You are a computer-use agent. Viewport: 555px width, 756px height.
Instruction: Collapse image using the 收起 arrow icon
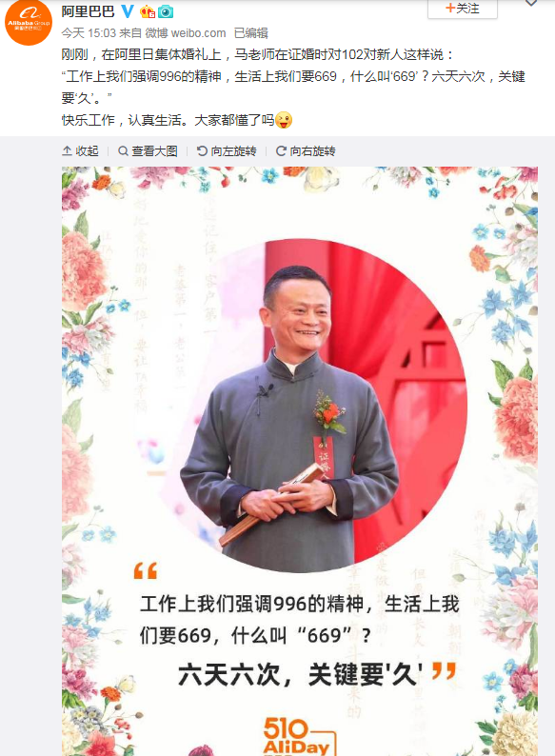pos(67,150)
